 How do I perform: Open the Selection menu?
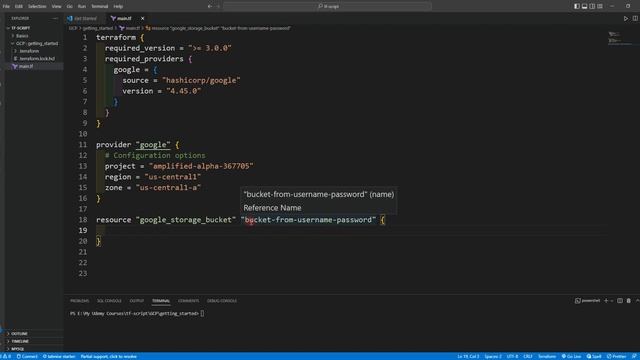[37, 6]
